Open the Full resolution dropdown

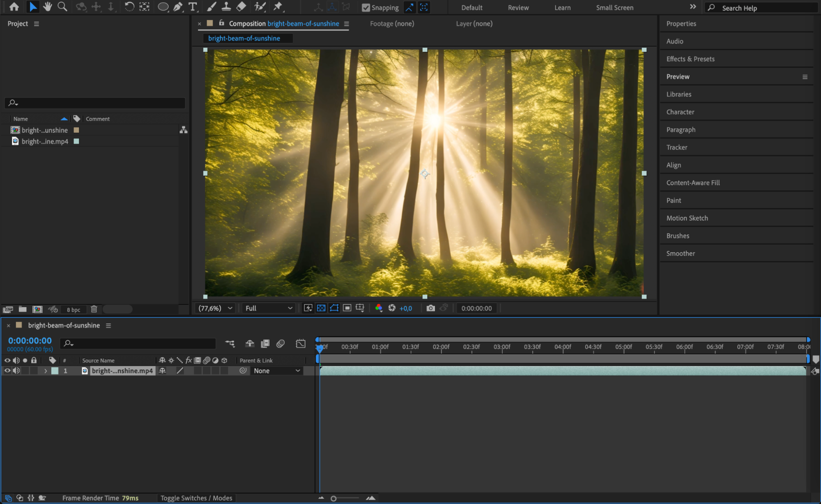(x=269, y=308)
